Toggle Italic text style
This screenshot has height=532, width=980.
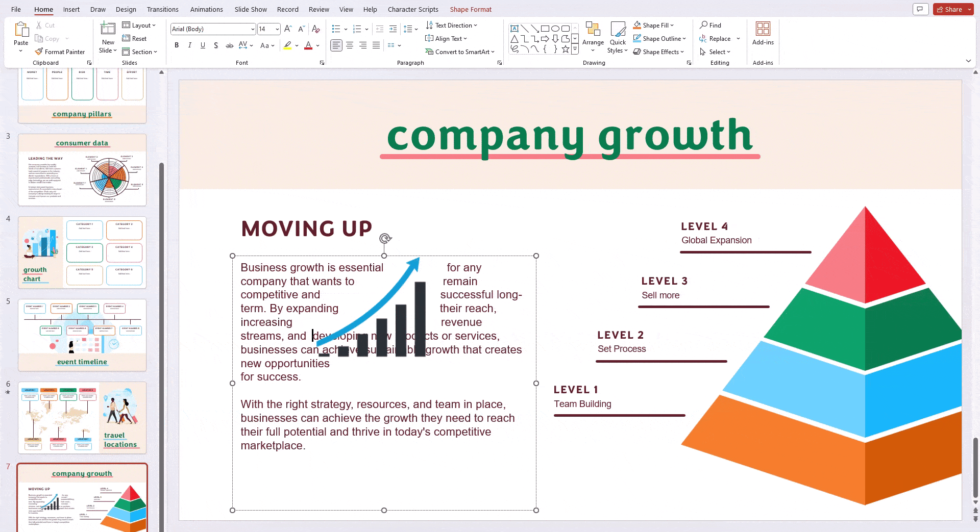click(190, 45)
